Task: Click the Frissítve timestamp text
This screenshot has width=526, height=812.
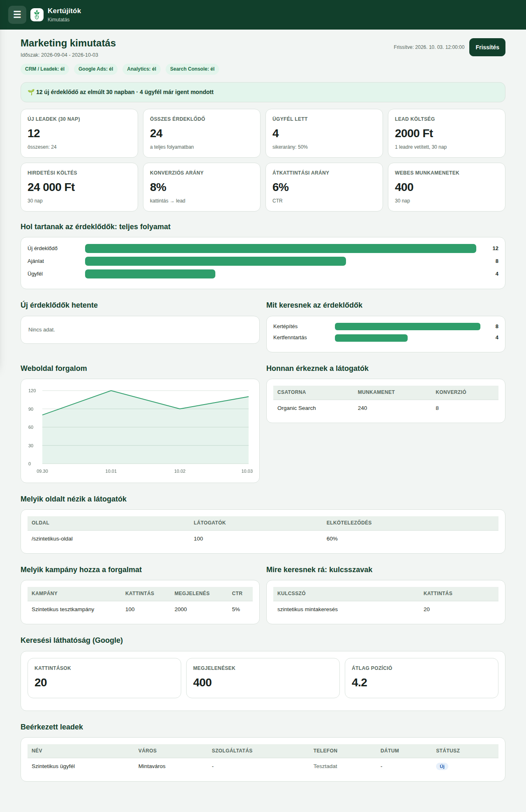Action: pyautogui.click(x=429, y=47)
